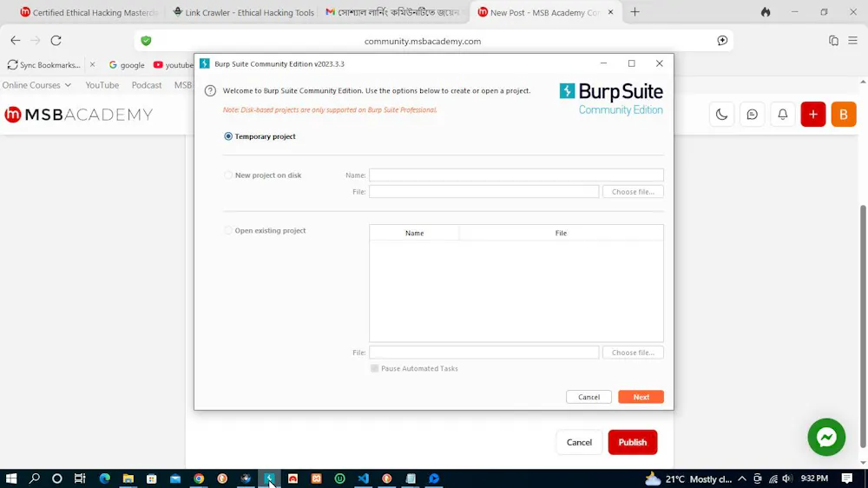Viewport: 868px width, 488px height.
Task: Open the XAMPP icon in the taskbar
Action: [316, 478]
